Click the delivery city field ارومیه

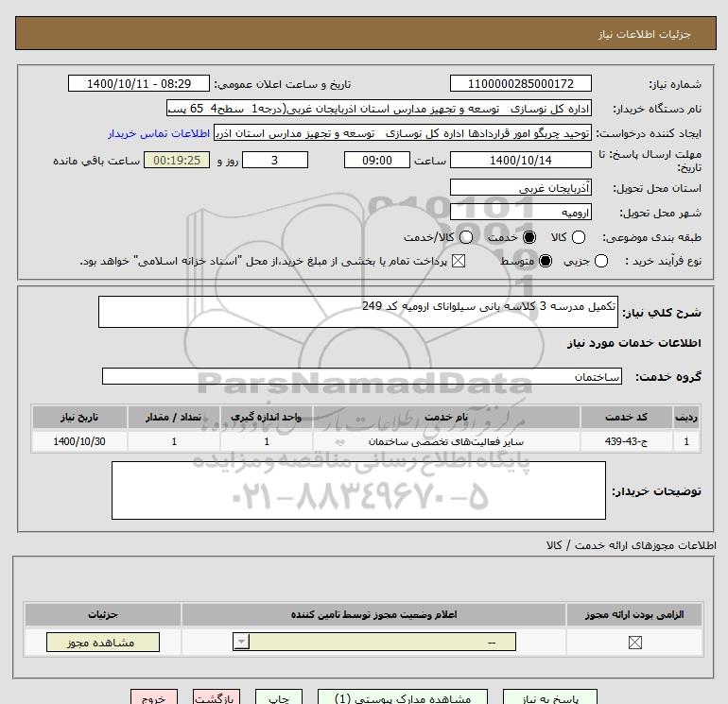point(520,212)
